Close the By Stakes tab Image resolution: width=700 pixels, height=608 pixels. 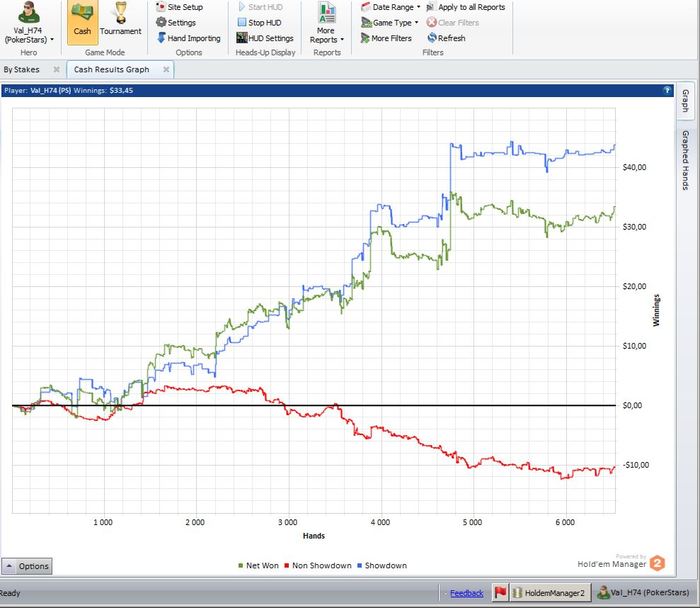click(x=56, y=69)
